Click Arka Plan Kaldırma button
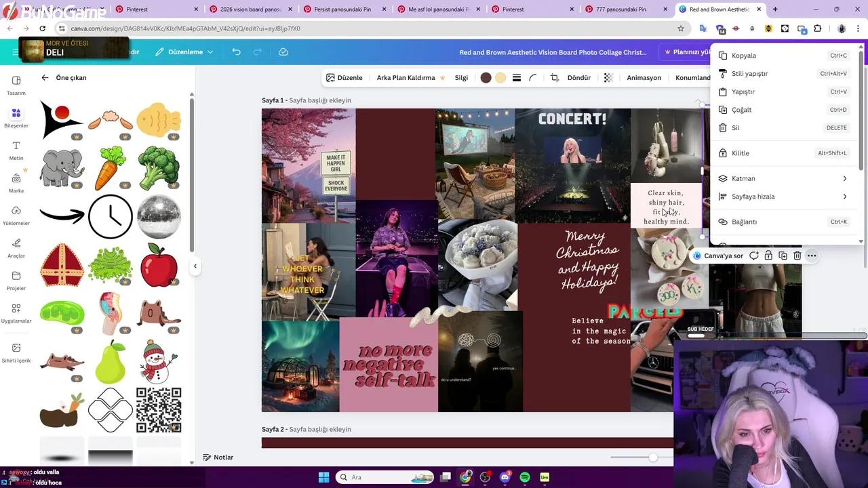Viewport: 868px width, 488px height. point(411,77)
